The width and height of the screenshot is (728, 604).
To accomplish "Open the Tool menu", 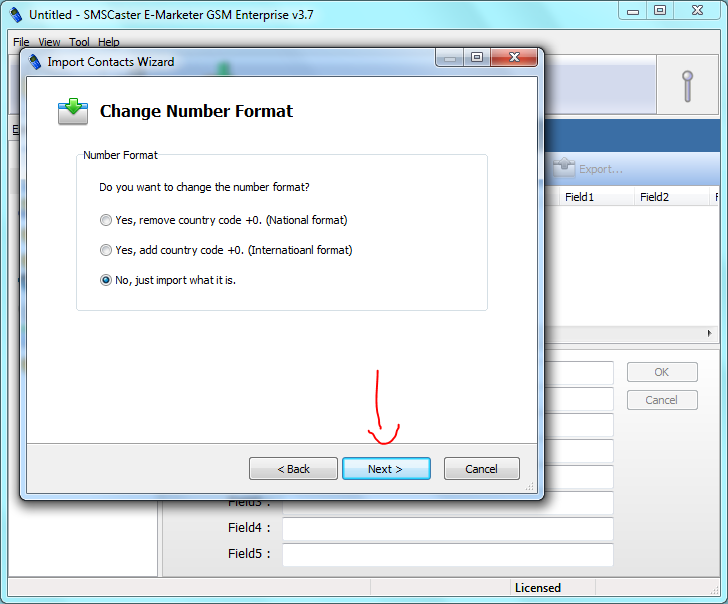I will [79, 42].
